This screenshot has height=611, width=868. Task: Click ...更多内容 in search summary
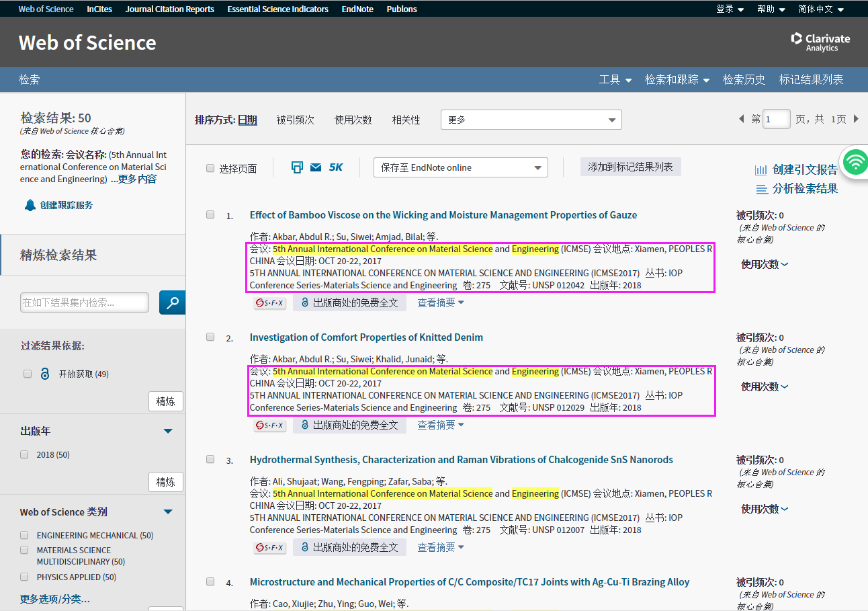tap(134, 179)
